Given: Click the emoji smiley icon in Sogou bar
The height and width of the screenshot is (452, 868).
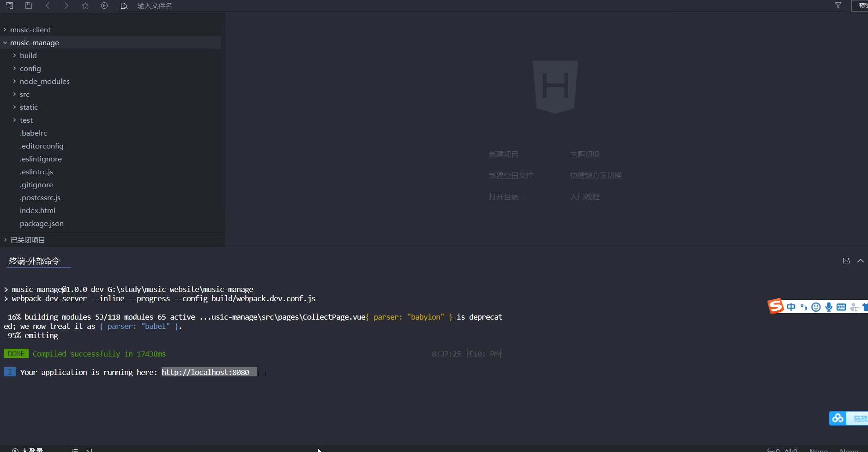Looking at the screenshot, I should 816,307.
